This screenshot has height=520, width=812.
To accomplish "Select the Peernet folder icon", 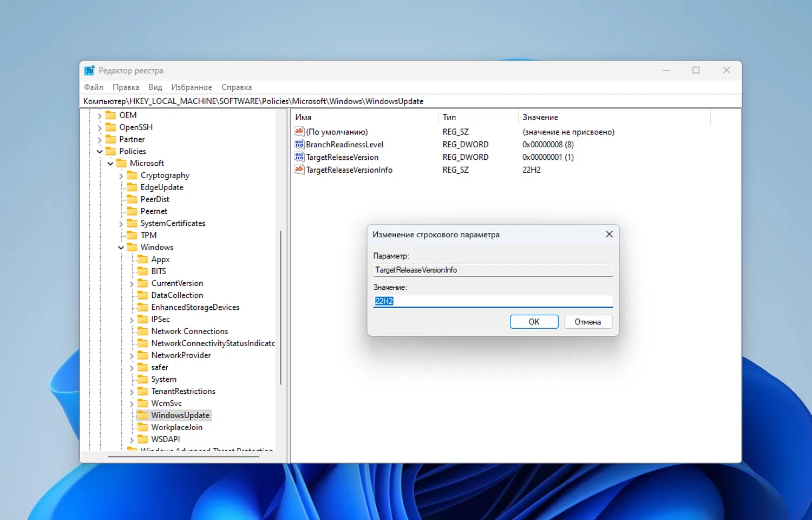I will point(132,211).
